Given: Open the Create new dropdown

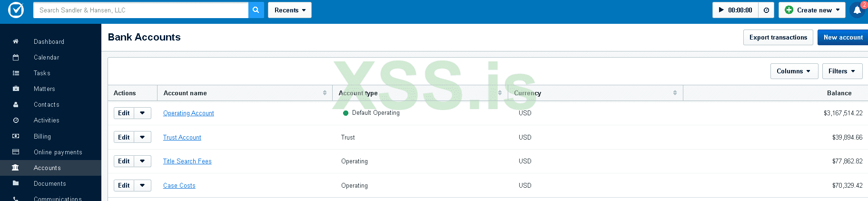Looking at the screenshot, I should pos(812,10).
